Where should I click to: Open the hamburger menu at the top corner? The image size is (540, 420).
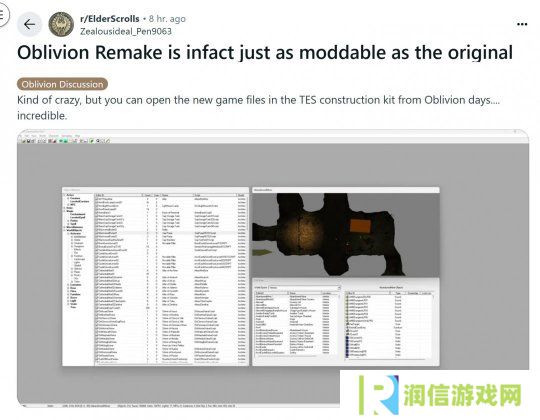3,15
